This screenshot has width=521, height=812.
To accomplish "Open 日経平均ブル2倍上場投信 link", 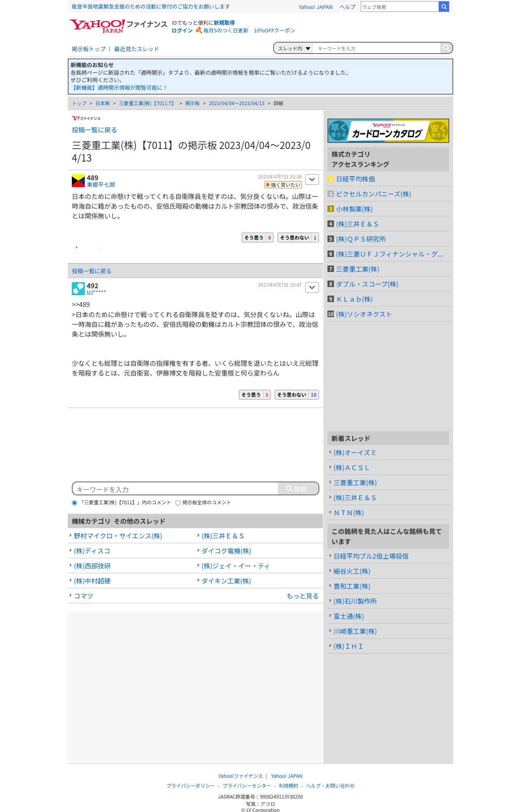I will [371, 556].
